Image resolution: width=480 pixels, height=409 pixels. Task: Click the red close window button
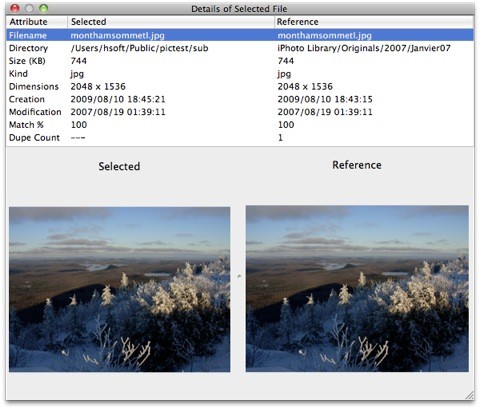pos(15,8)
